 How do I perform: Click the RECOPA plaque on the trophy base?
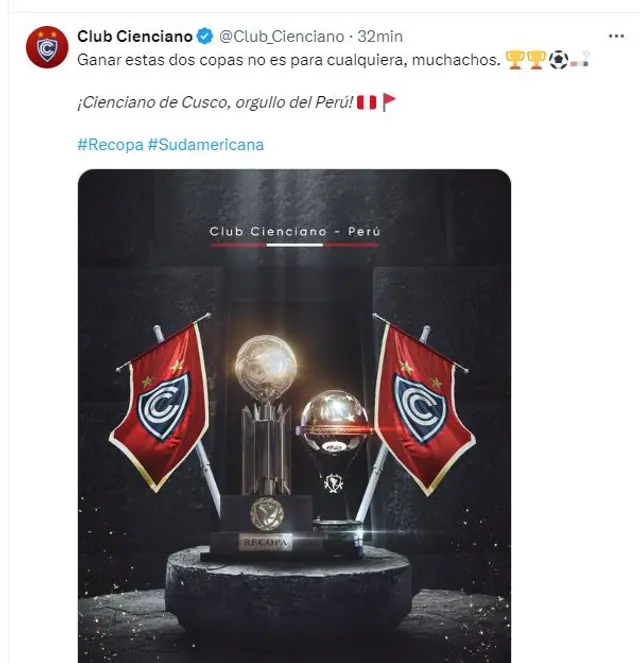tap(266, 543)
